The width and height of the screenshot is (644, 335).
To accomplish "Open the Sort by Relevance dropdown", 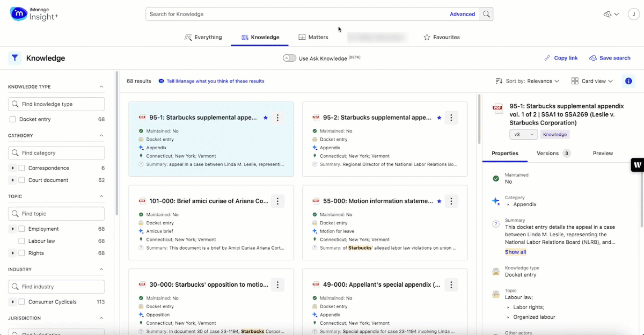I will pyautogui.click(x=528, y=81).
